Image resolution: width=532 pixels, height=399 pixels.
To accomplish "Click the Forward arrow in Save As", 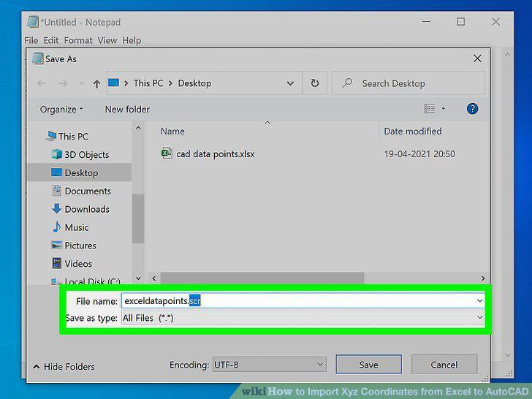I will click(63, 83).
